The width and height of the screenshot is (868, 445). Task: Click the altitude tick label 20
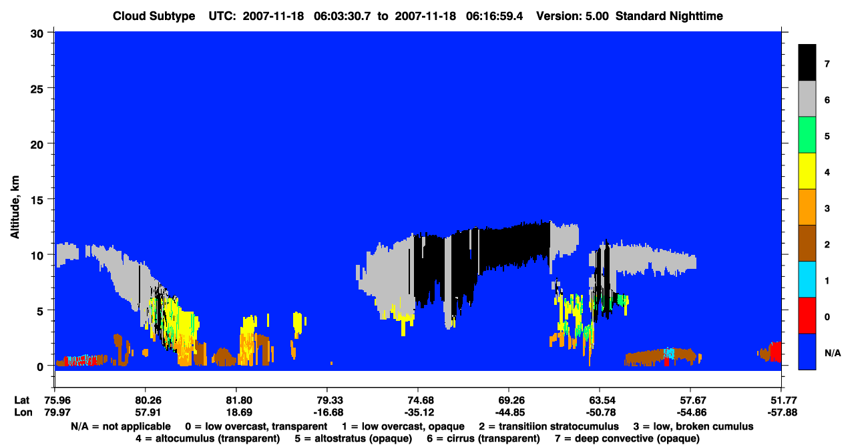point(38,143)
